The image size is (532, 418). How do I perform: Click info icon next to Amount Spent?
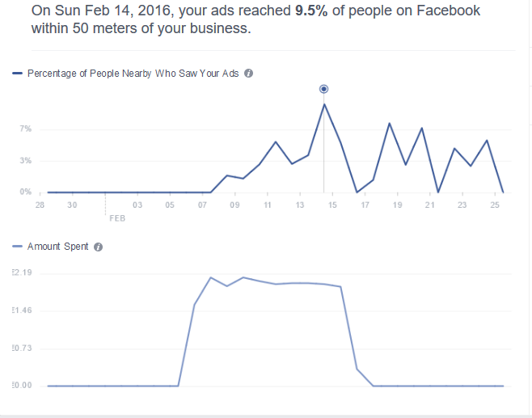coord(98,247)
